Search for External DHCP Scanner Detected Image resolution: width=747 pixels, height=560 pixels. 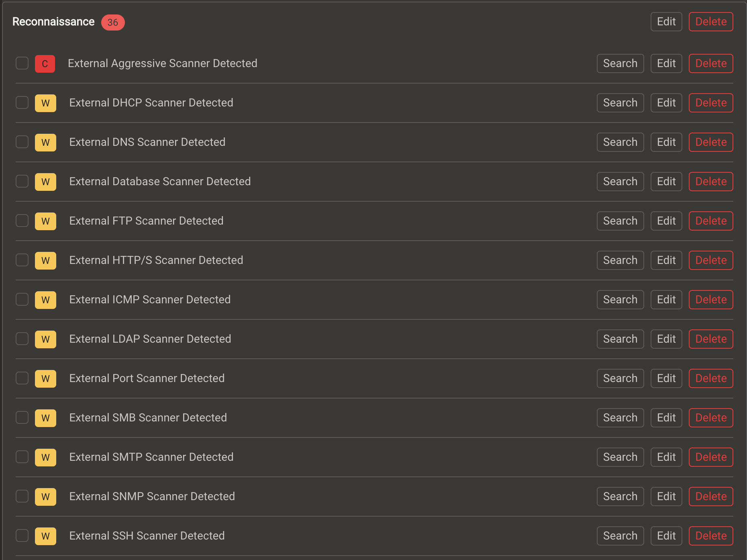pyautogui.click(x=620, y=103)
